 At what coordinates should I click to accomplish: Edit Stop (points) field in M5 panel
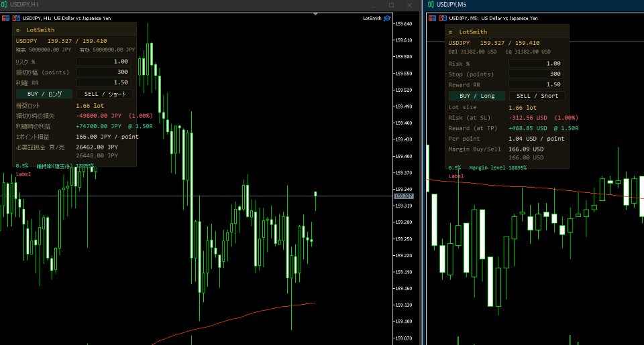536,74
